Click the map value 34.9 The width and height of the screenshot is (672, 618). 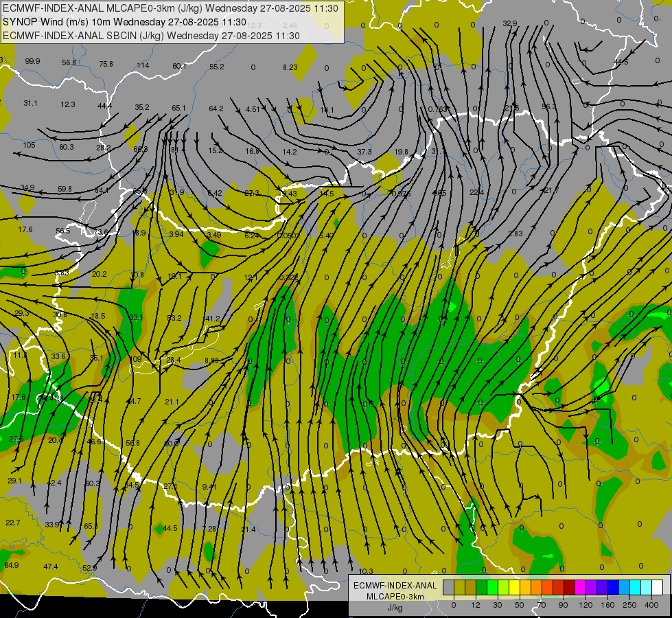(27, 187)
